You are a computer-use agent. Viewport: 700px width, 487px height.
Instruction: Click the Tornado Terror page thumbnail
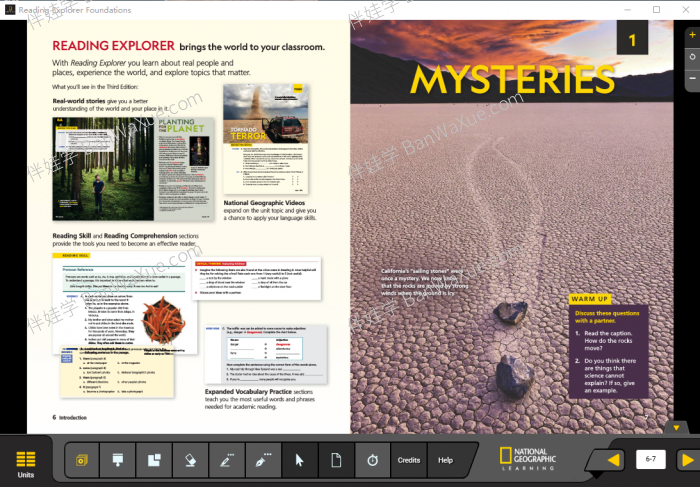pyautogui.click(x=266, y=139)
